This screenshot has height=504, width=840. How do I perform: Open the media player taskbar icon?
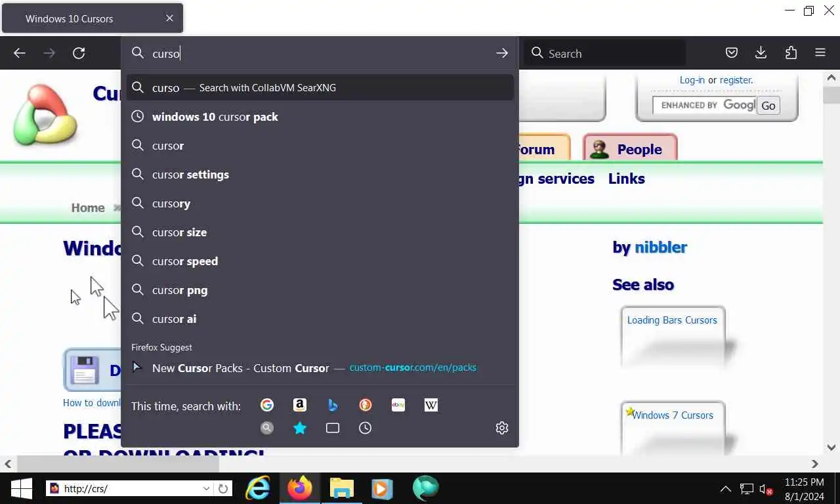click(382, 488)
